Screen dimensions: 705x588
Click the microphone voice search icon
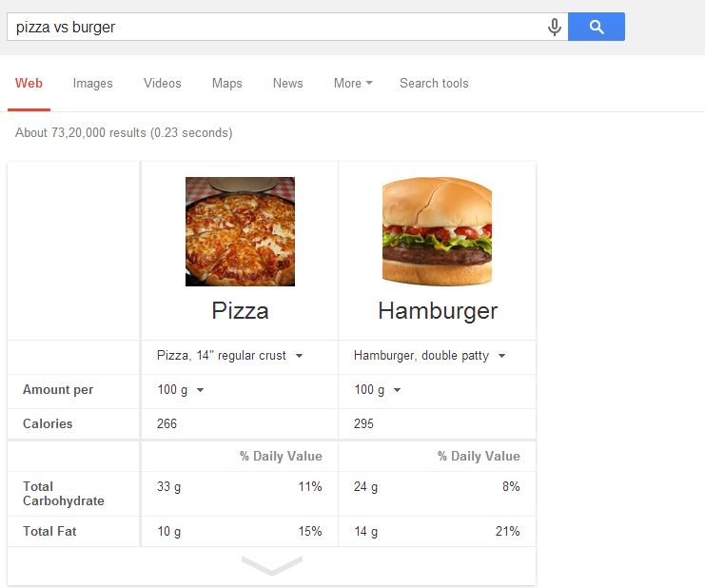(555, 27)
